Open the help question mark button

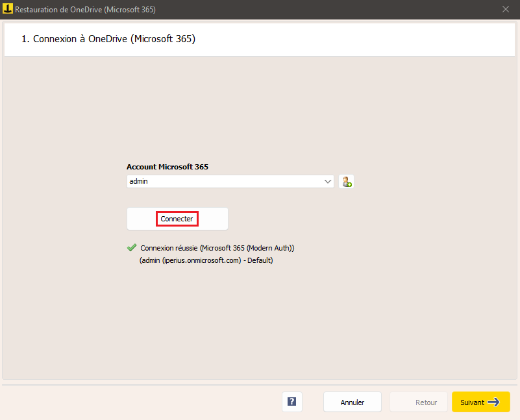[292, 402]
